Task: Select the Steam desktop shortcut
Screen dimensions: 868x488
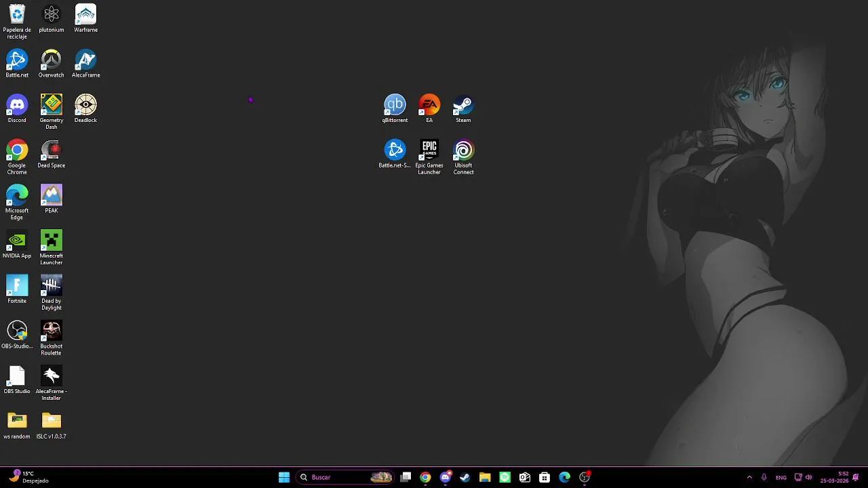Action: click(463, 109)
